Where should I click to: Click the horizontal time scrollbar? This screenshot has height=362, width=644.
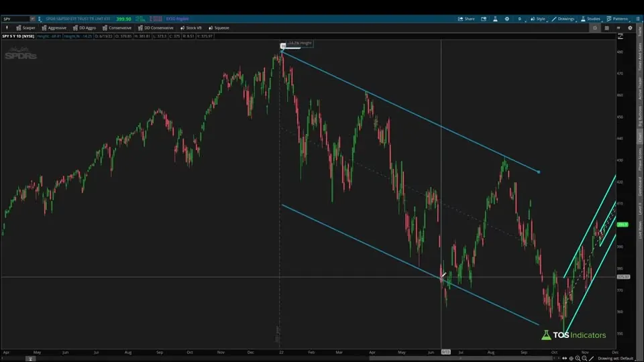pyautogui.click(x=461, y=358)
